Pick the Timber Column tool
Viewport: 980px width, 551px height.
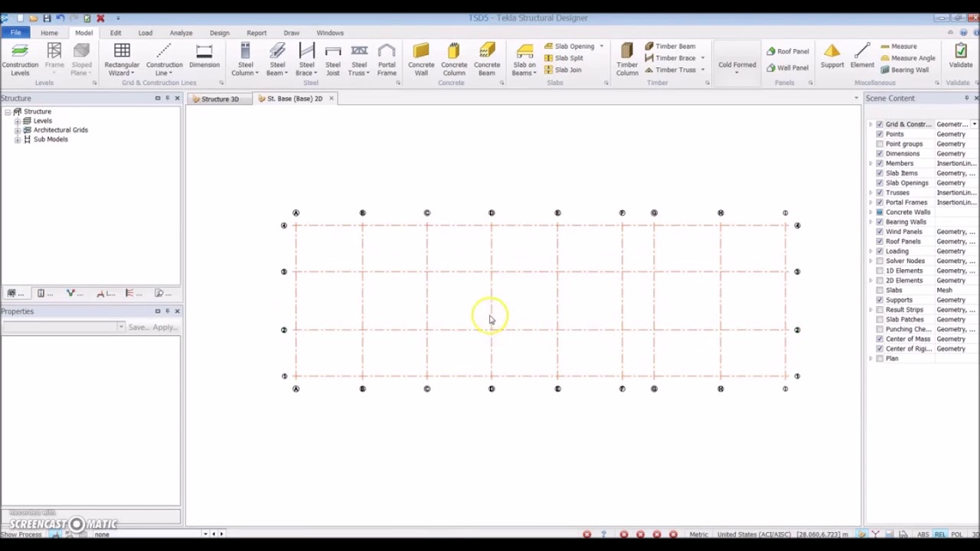pyautogui.click(x=627, y=60)
